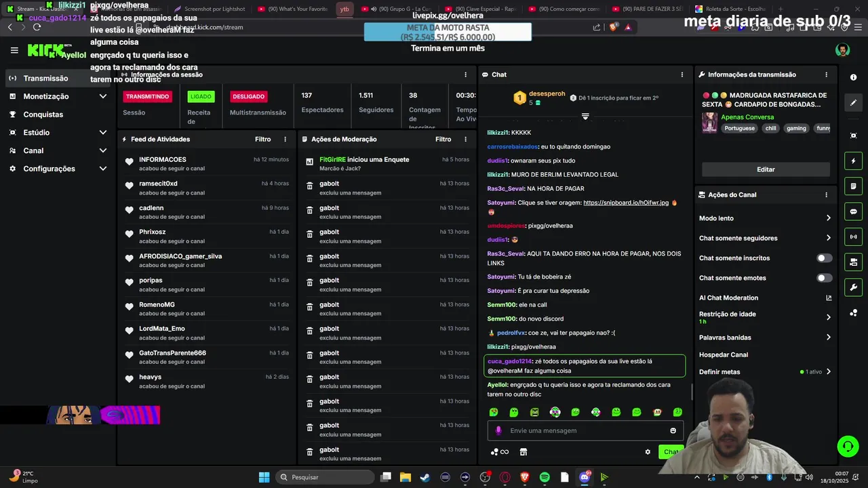Image resolution: width=868 pixels, height=488 pixels.
Task: Click the green Chat send button
Action: (670, 452)
